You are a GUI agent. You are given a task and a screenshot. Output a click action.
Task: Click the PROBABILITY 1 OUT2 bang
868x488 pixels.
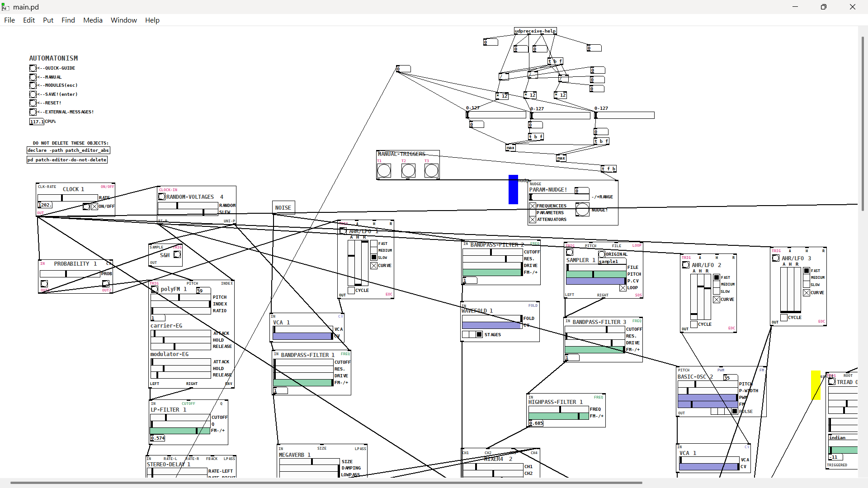pyautogui.click(x=105, y=284)
